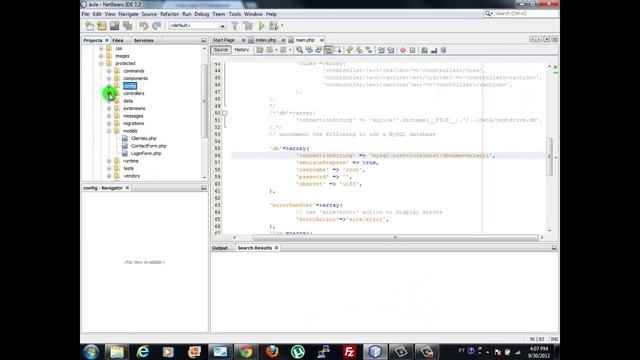This screenshot has height=360, width=640.
Task: Open the Navigate menu
Action: (128, 14)
